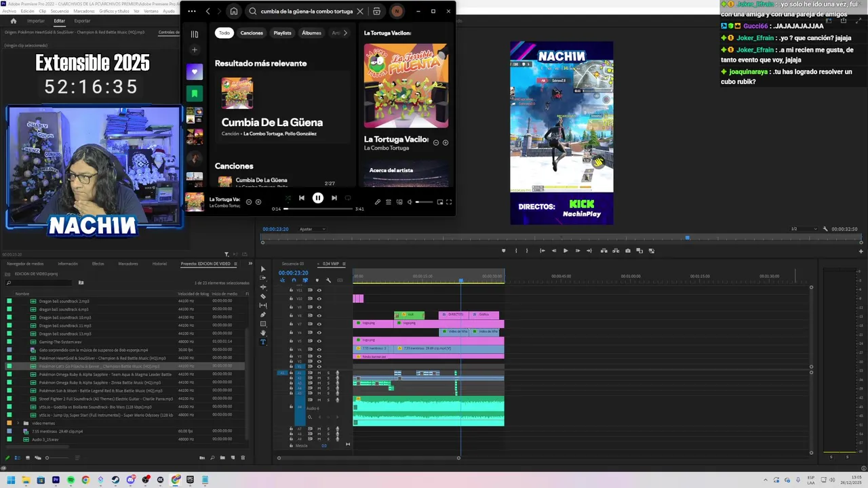Open Spotify lyrics microphone icon
The height and width of the screenshot is (488, 868).
click(x=378, y=202)
